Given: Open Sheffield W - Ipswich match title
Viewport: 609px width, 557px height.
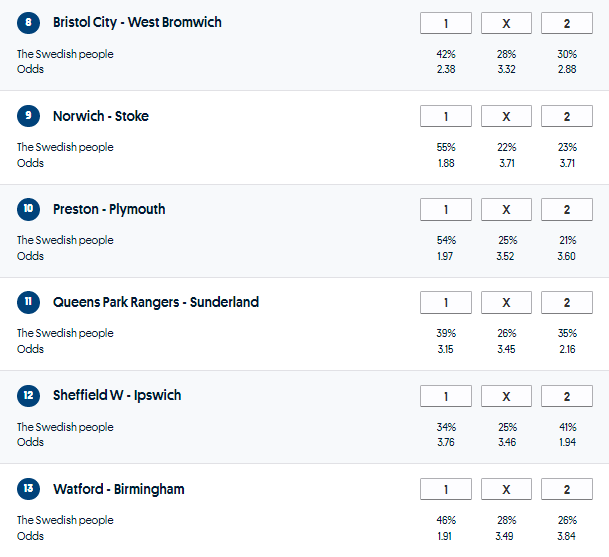Looking at the screenshot, I should coord(117,395).
